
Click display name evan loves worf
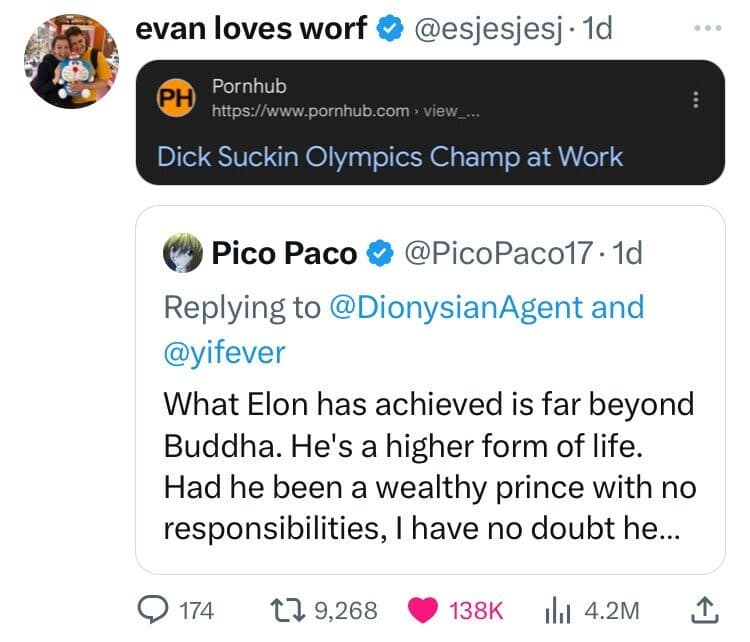coord(251,29)
